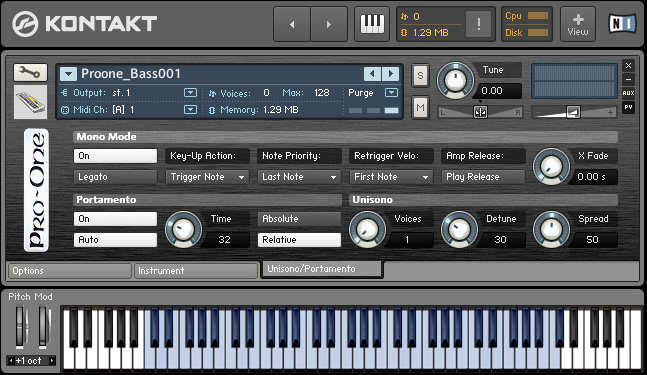Viewport: 647px width, 375px height.
Task: Click the Mod wheel
Action: click(44, 326)
